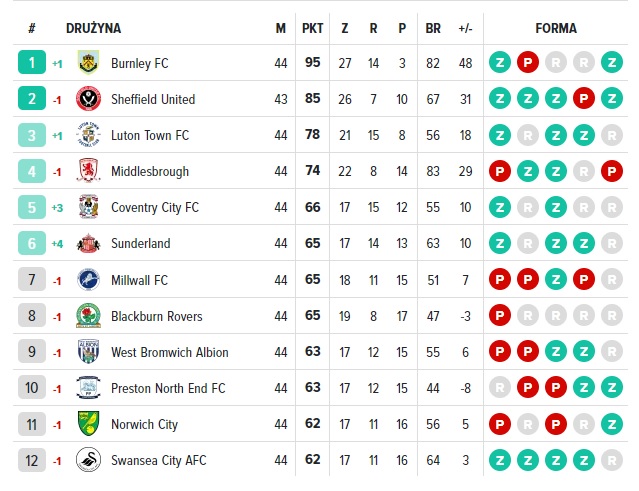Click the Sheffield United club crest
The image size is (639, 491).
(x=88, y=99)
